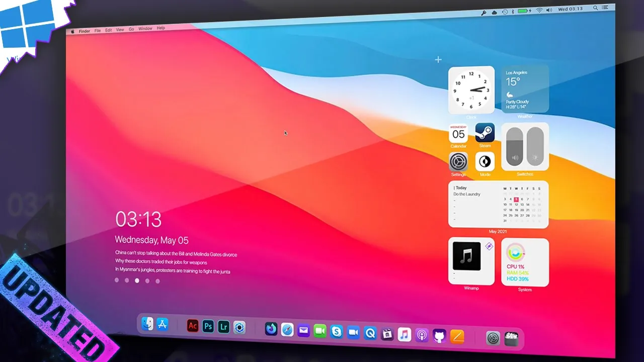Launch App Store from the dock
The height and width of the screenshot is (362, 644).
tap(162, 324)
